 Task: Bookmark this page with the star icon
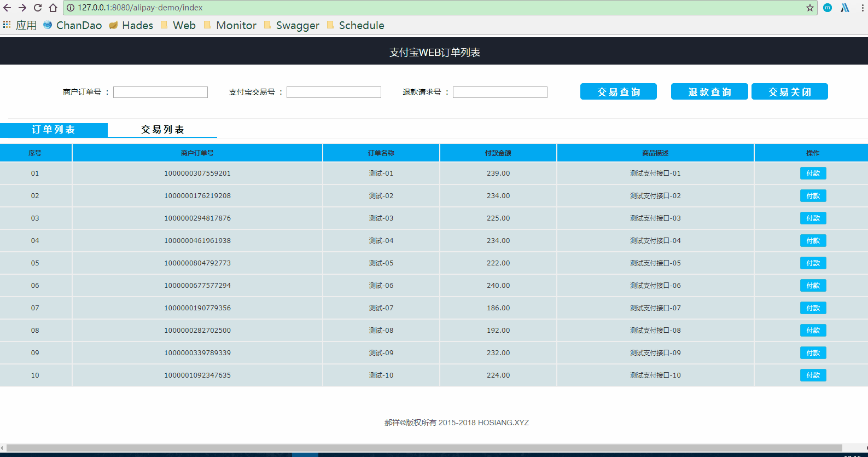click(x=810, y=8)
